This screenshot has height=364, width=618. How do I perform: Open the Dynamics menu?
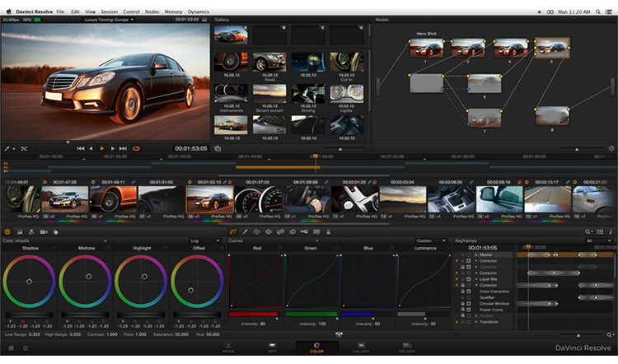199,12
